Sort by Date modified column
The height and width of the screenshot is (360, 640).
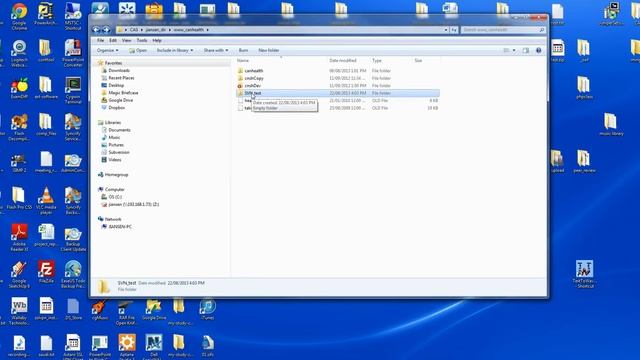[343, 60]
